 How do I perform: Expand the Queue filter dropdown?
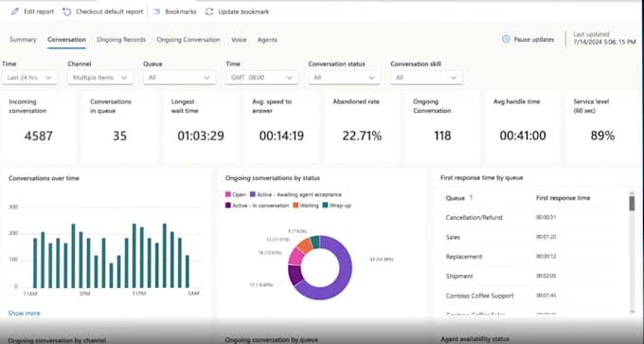tap(180, 78)
